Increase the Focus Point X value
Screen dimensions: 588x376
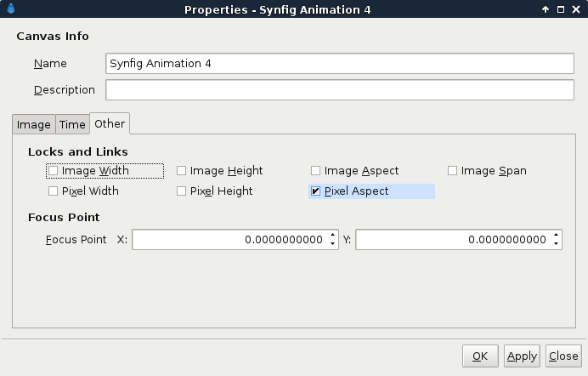click(332, 236)
